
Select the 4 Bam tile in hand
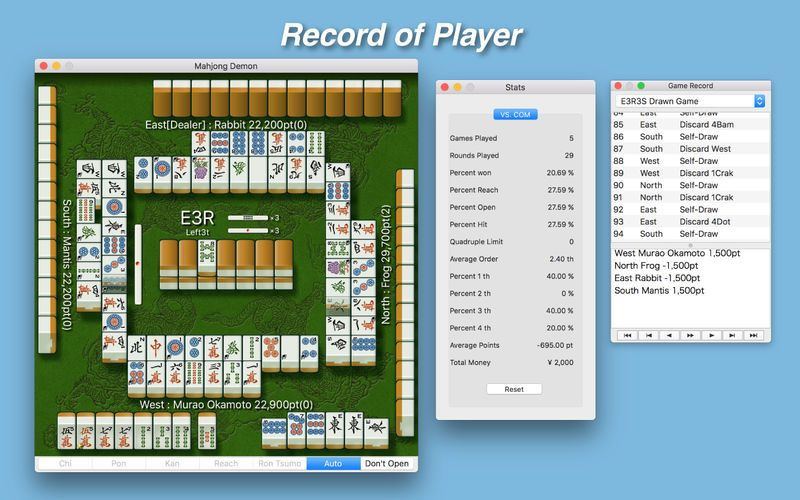point(181,432)
